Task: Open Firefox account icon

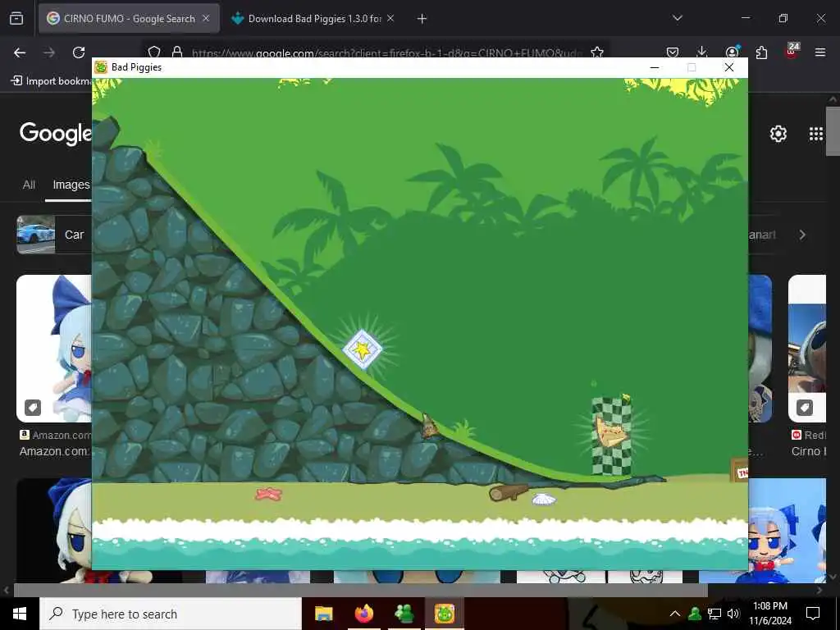Action: (x=732, y=52)
